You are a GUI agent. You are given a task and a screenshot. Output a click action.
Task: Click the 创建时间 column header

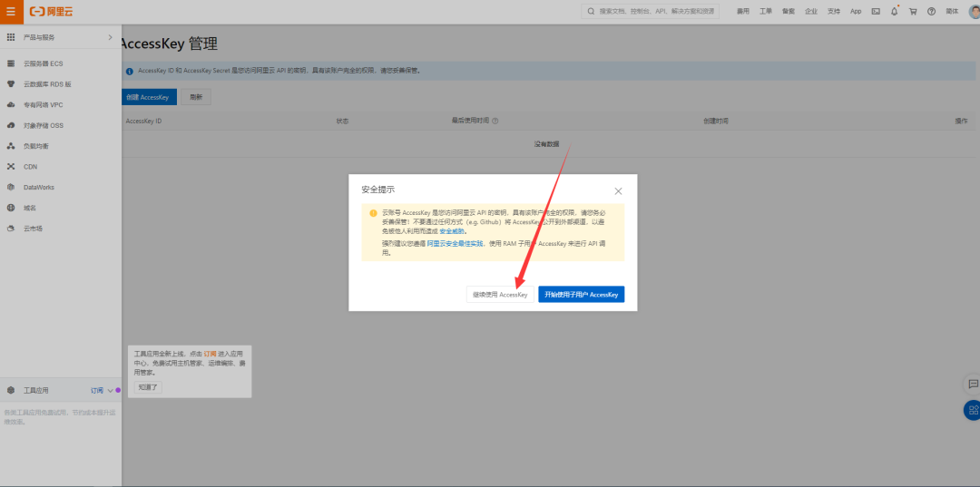pyautogui.click(x=716, y=122)
